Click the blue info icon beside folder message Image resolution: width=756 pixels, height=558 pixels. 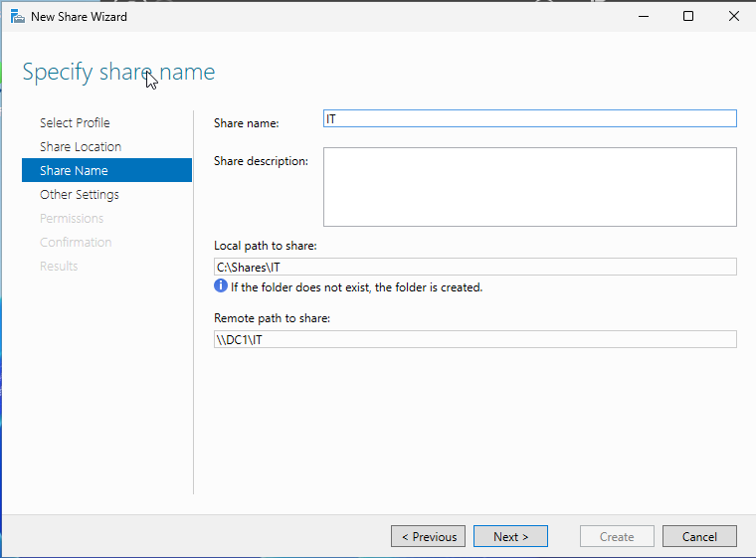click(x=221, y=286)
